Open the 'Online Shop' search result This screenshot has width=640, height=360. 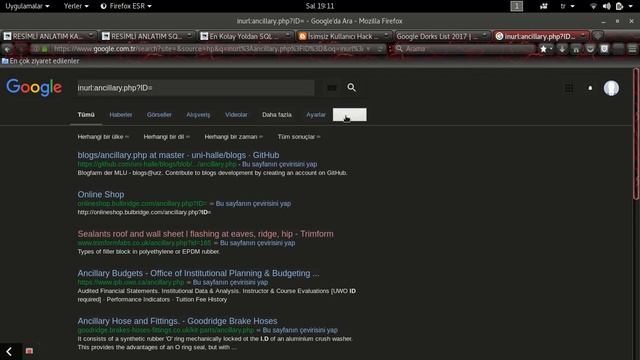(x=101, y=194)
